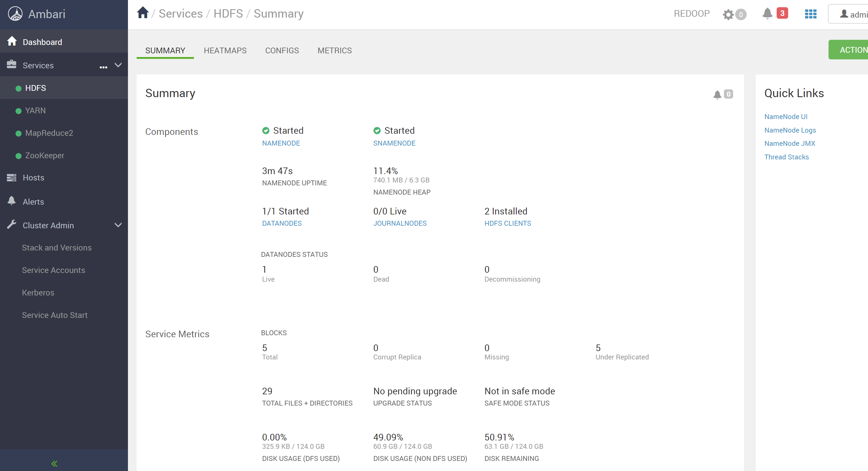Click '0.00%' DFS used value
The height and width of the screenshot is (471, 868).
tap(274, 437)
